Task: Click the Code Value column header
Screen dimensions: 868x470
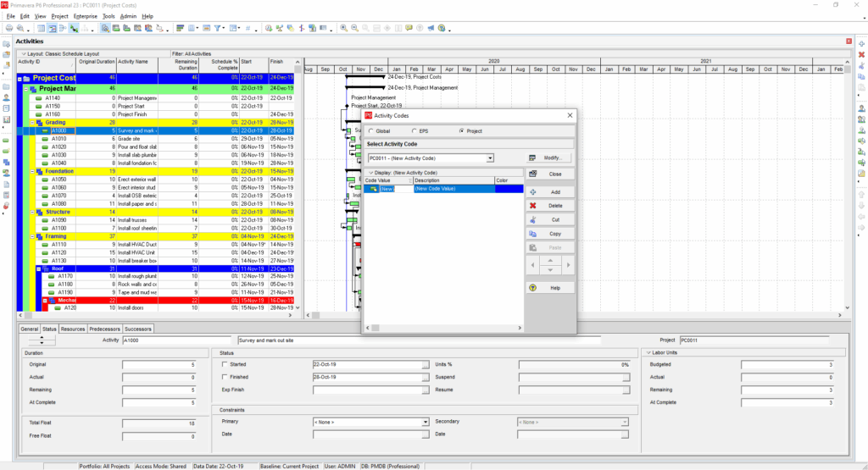Action: pos(388,181)
